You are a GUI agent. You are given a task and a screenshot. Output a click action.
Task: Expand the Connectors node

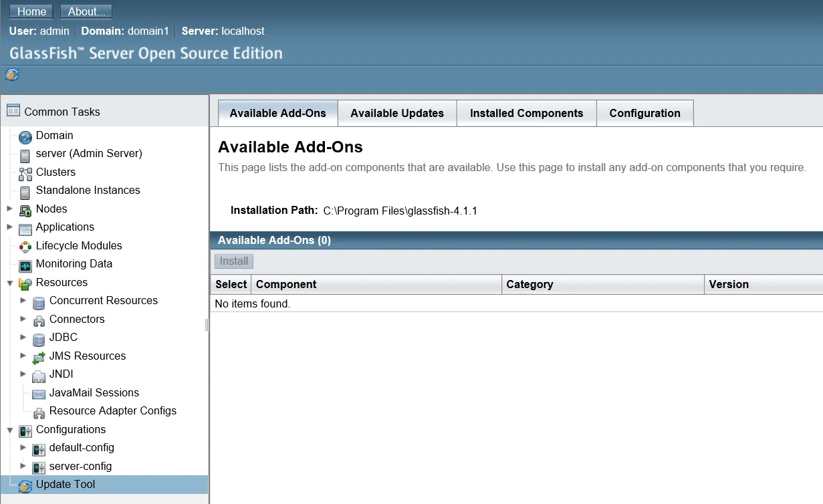pos(23,319)
